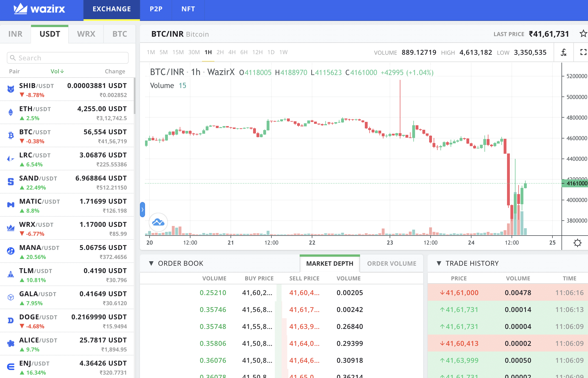This screenshot has width=588, height=378.
Task: Open ETH/USDT pair row
Action: (x=67, y=113)
